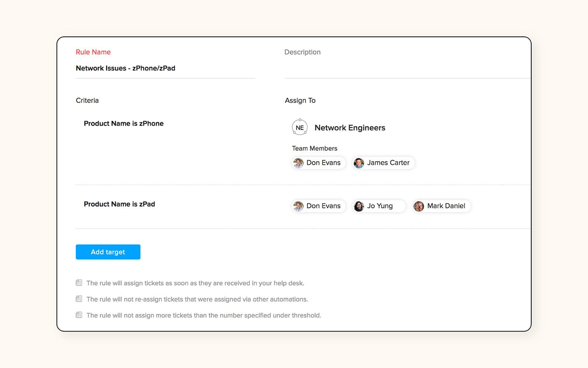Click the 'Team Members' label
Screen dimensions: 588x368
pos(315,148)
